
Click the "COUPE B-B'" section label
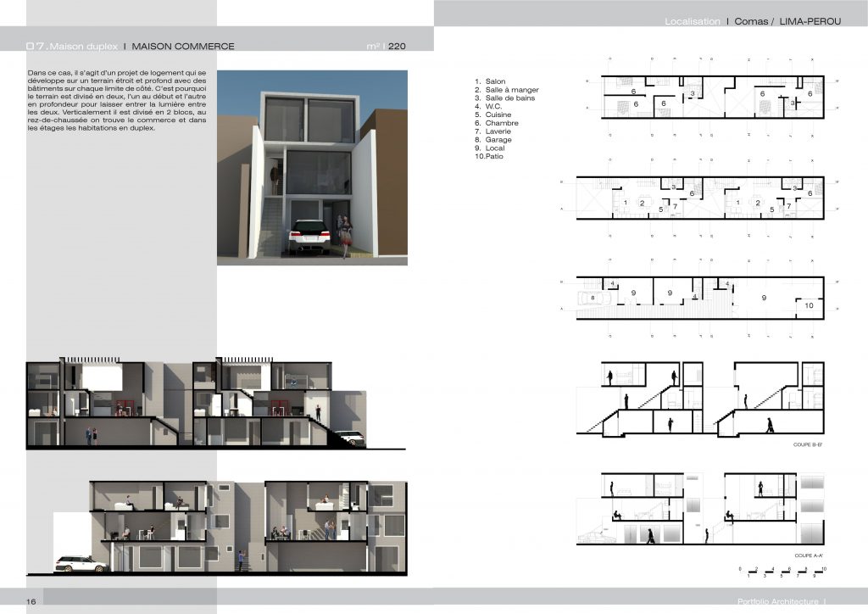pos(809,444)
